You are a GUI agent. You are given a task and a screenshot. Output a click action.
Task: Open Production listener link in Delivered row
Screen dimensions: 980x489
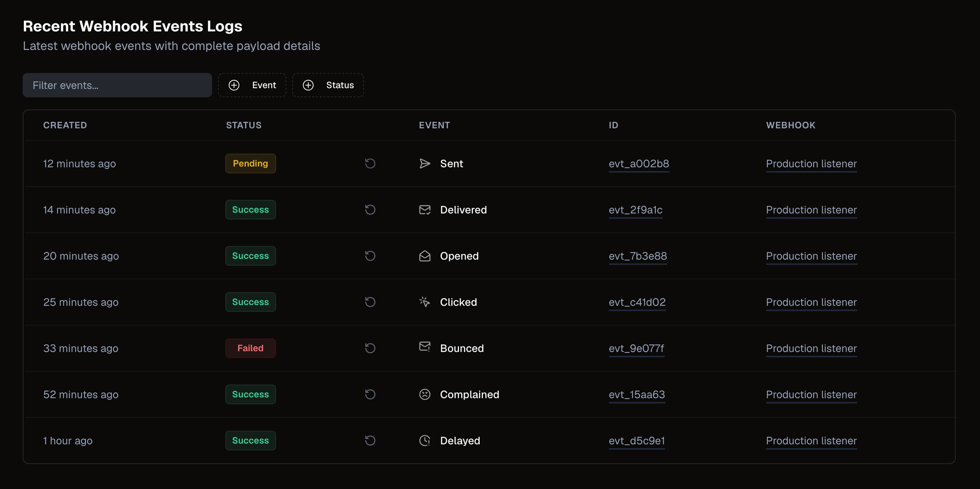tap(811, 210)
